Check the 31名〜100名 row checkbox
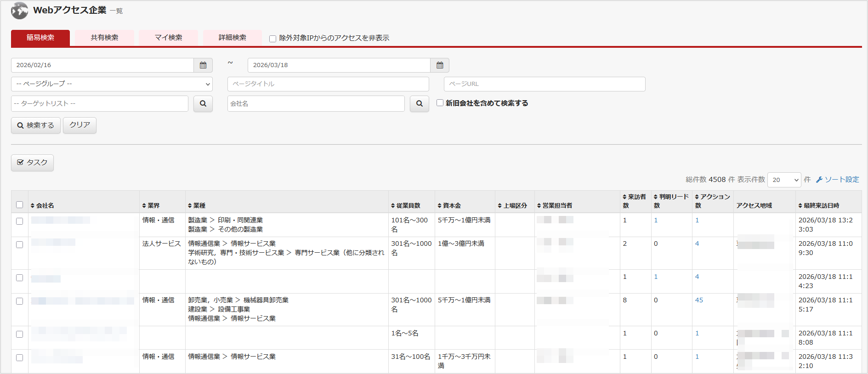 click(19, 357)
